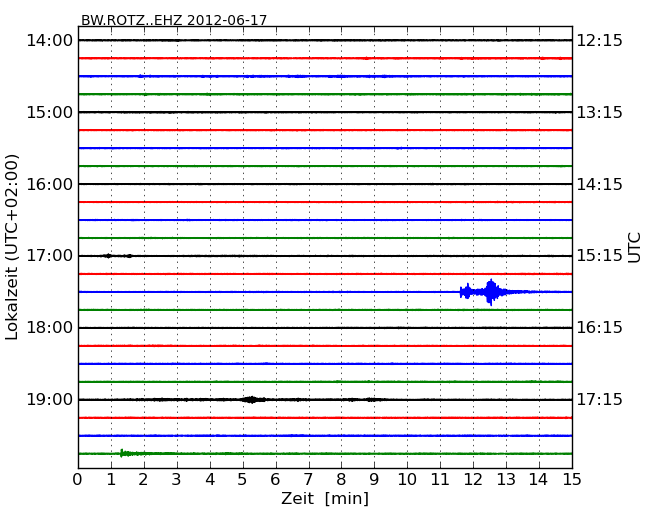
Task: Click the x-axis tick label 12
Action: coord(473,480)
